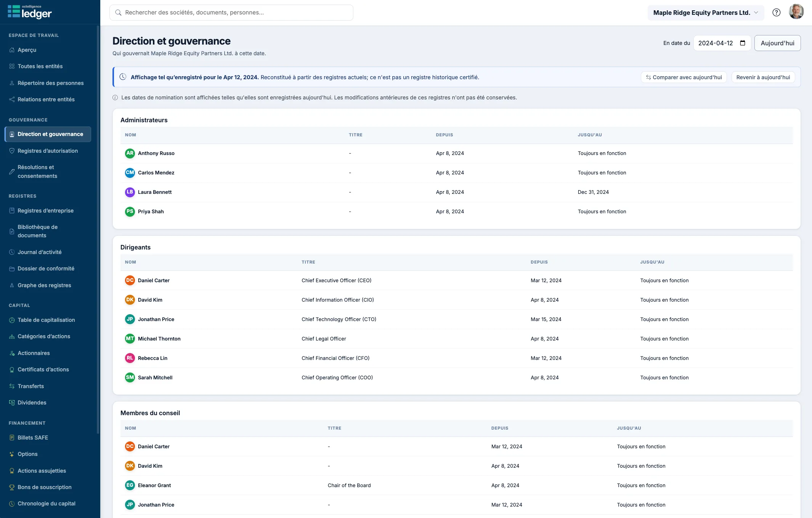The image size is (812, 518).
Task: Click the Dossier de conformité folder icon
Action: point(12,269)
